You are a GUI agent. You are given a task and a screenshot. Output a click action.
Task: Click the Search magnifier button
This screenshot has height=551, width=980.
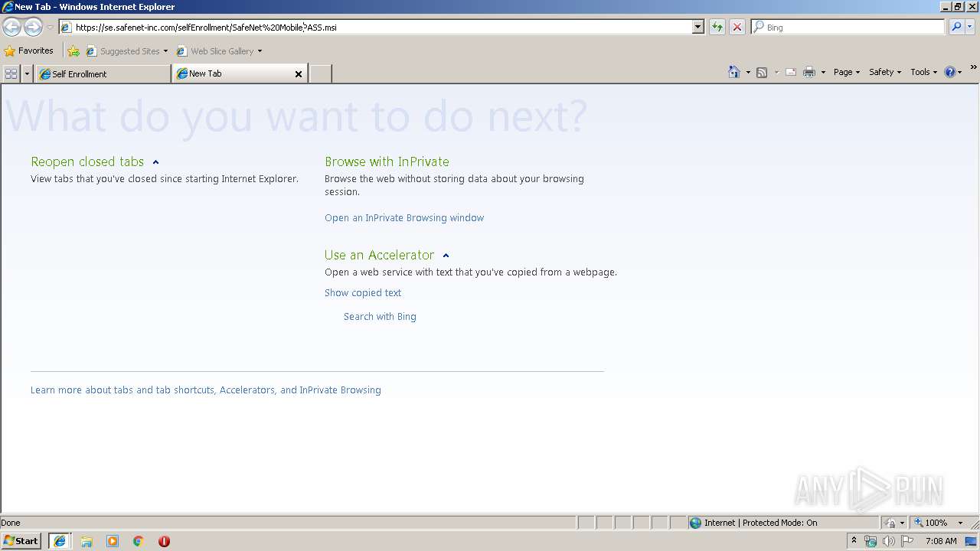pyautogui.click(x=955, y=28)
